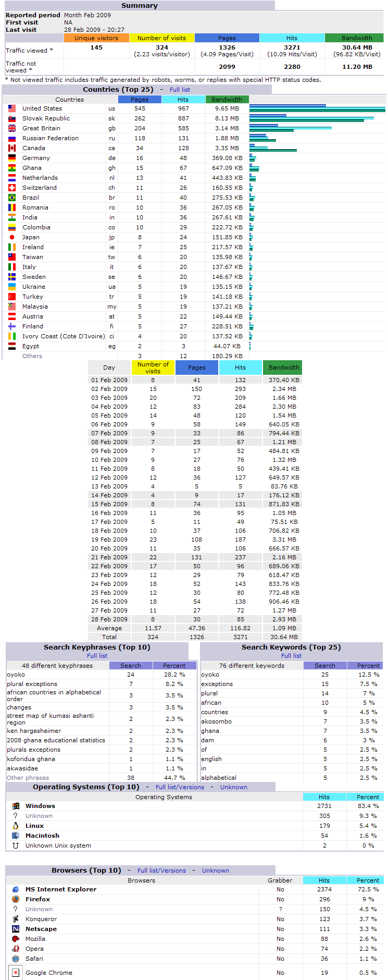This screenshot has width=388, height=980.
Task: Click the Safari browser icon
Action: click(16, 959)
